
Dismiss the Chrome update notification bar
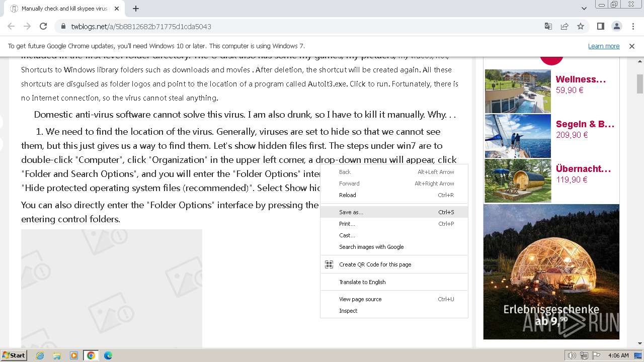(x=632, y=46)
